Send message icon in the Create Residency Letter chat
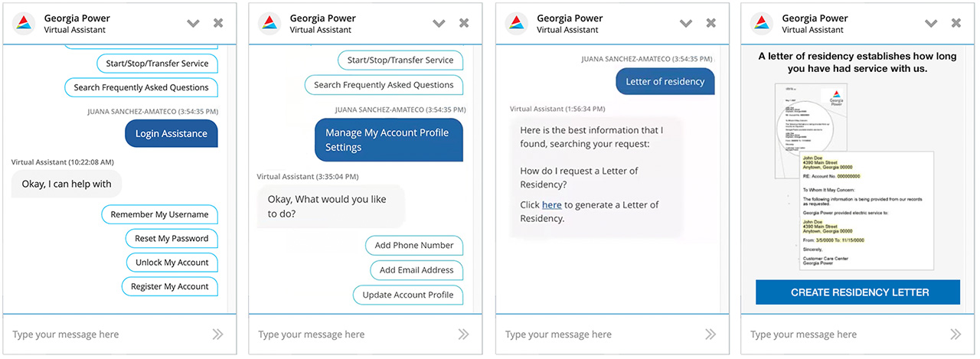Viewport: 980px width, 359px height. [x=955, y=335]
